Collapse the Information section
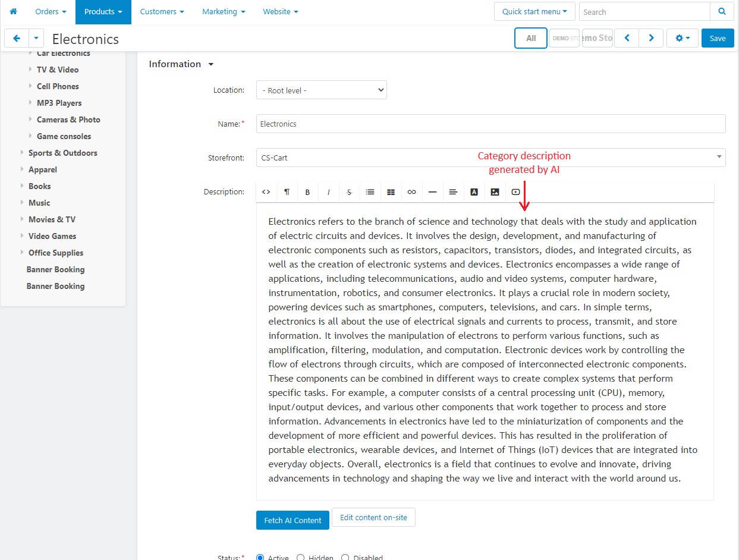Viewport: 739px width, 560px height. click(181, 64)
